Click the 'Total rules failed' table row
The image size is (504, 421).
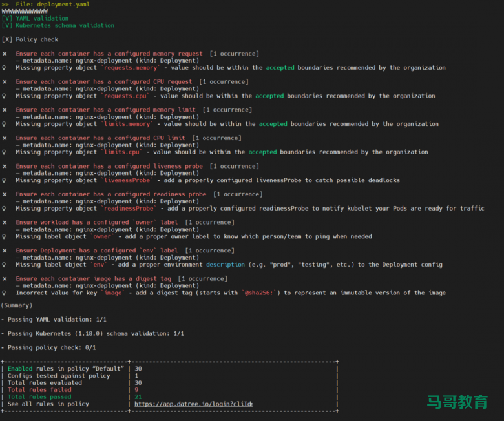click(x=39, y=390)
